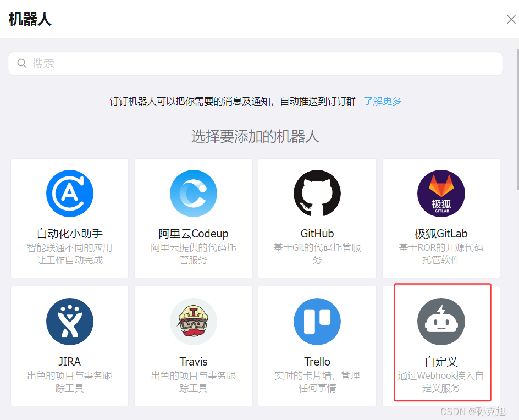The height and width of the screenshot is (420, 519).
Task: Click the 极狐GitLab card title
Action: (x=441, y=234)
